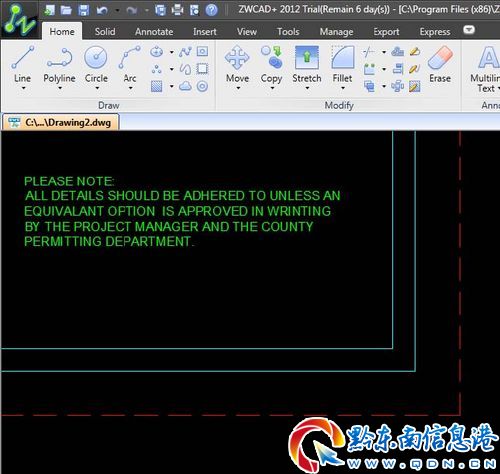Select the Donut tool icon
Screen dimensions: 500x474
pyautogui.click(x=202, y=86)
